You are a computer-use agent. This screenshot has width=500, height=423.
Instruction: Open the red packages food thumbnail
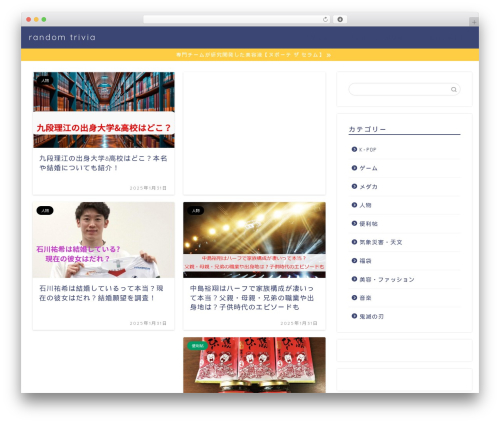pyautogui.click(x=254, y=365)
